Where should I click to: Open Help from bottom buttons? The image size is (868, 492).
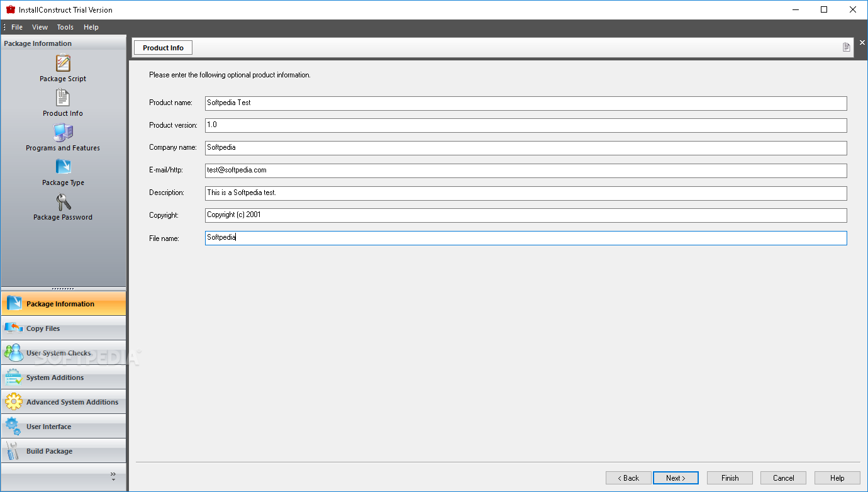click(837, 478)
